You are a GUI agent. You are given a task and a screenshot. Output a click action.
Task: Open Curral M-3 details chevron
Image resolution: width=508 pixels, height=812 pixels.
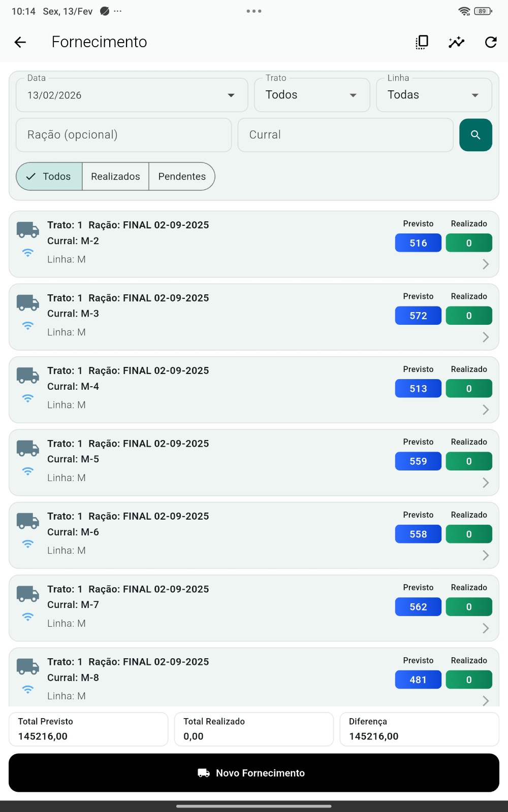[x=486, y=337]
